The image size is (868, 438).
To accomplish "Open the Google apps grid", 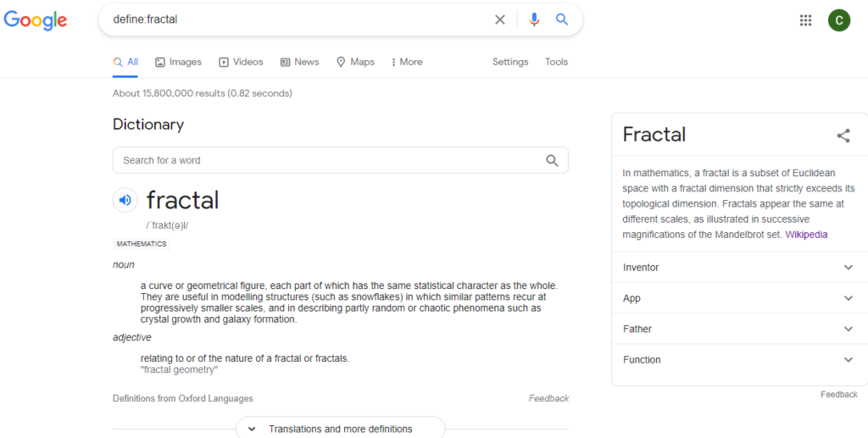I will point(805,20).
